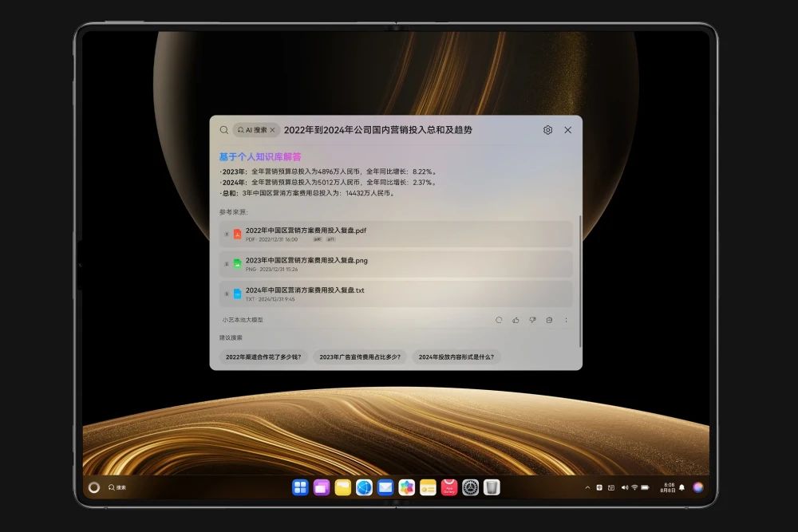Open 2024年中国区营消方案费用投入复盘.txt source
This screenshot has height=532, width=798.
396,294
